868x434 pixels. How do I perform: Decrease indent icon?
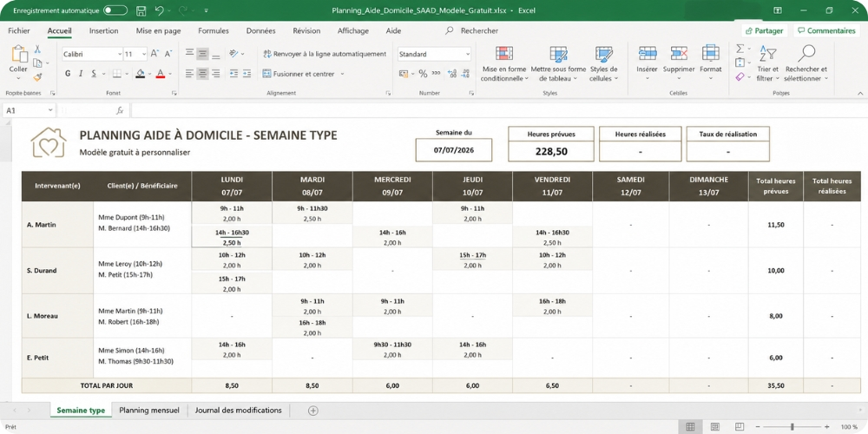click(233, 74)
